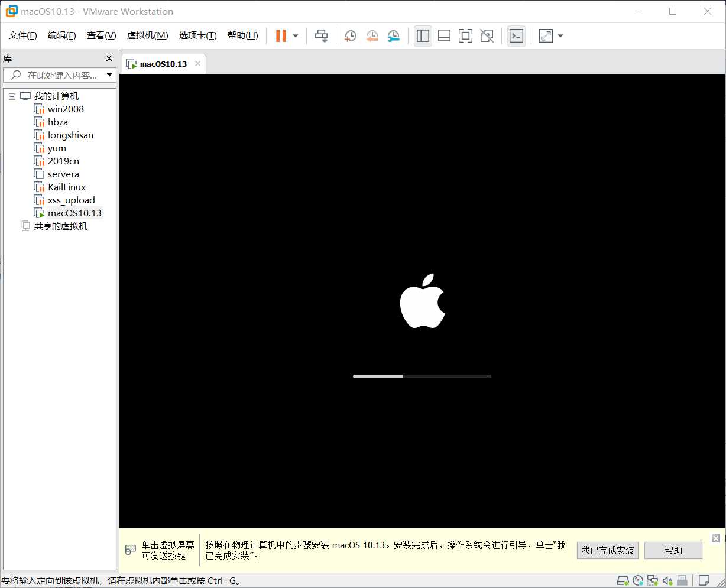The width and height of the screenshot is (726, 588).
Task: Click the KailLinux VM icon in tree
Action: click(39, 187)
